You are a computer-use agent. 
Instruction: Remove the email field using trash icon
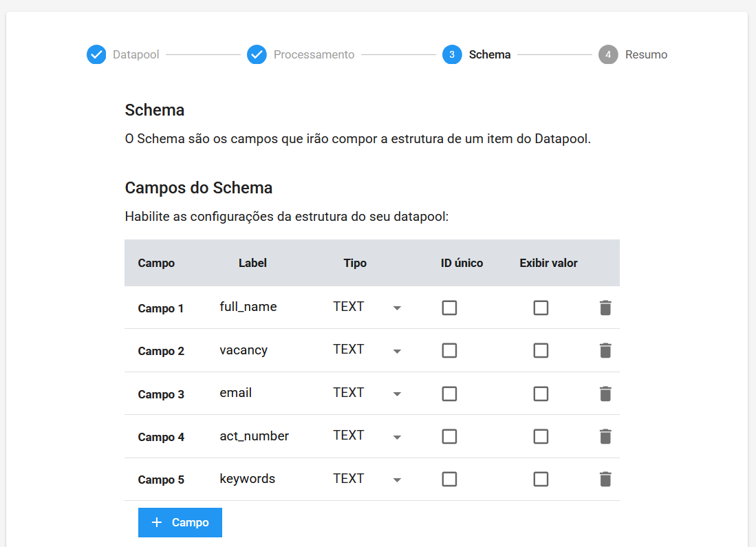pyautogui.click(x=605, y=394)
